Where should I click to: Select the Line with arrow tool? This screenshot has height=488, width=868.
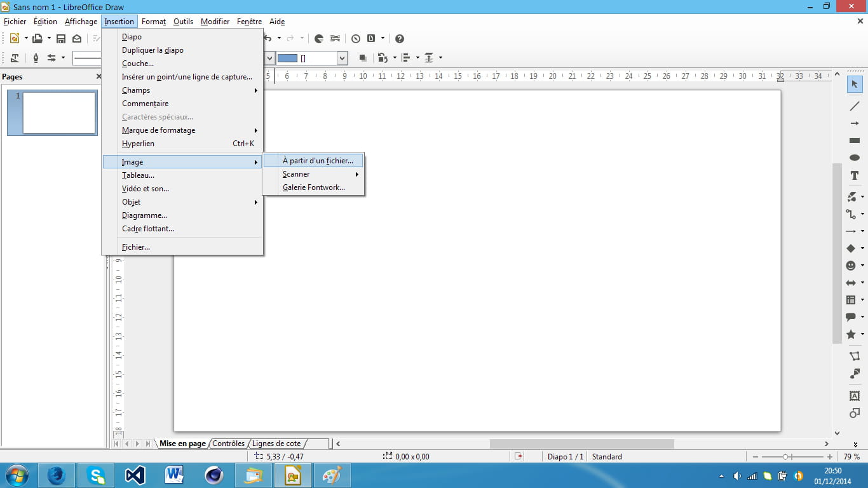coord(855,123)
